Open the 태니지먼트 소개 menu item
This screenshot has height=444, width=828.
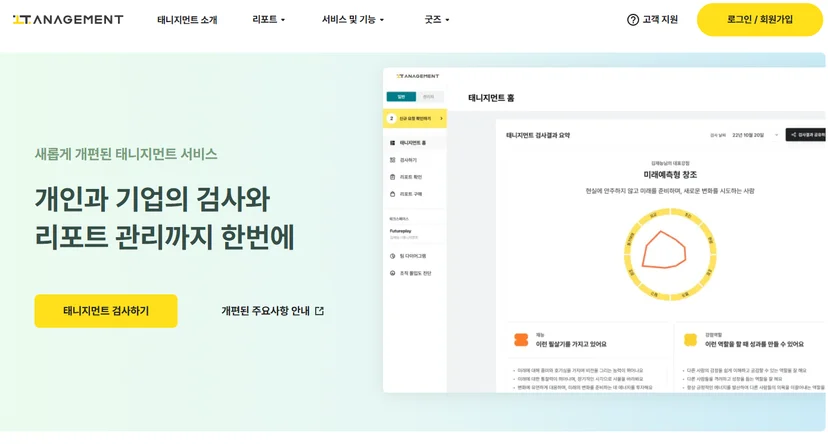tap(187, 20)
